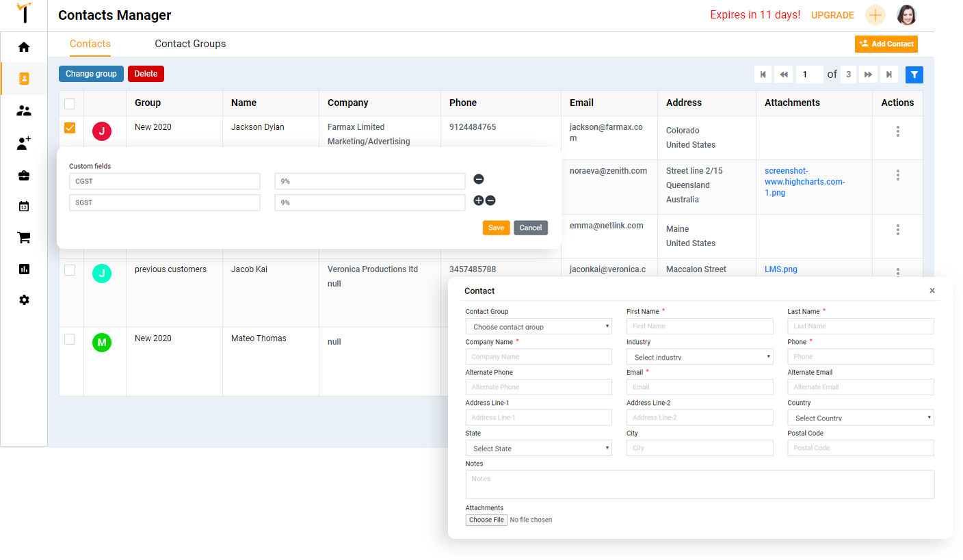Open actions menu for emma@netlink.com row
Viewport: 963px width, 560px height.
click(898, 230)
